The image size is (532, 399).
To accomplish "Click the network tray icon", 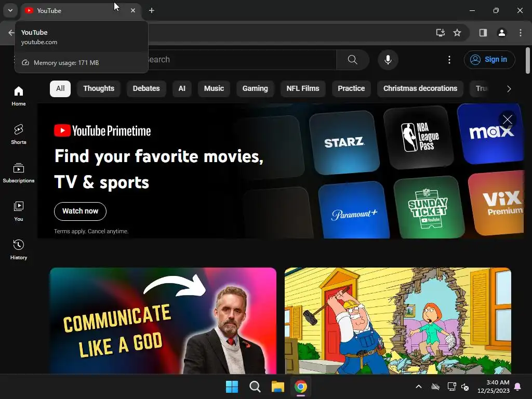I will [x=451, y=387].
